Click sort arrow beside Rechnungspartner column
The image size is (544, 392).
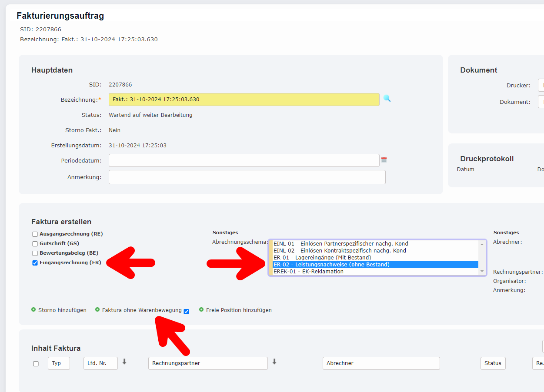[275, 361]
